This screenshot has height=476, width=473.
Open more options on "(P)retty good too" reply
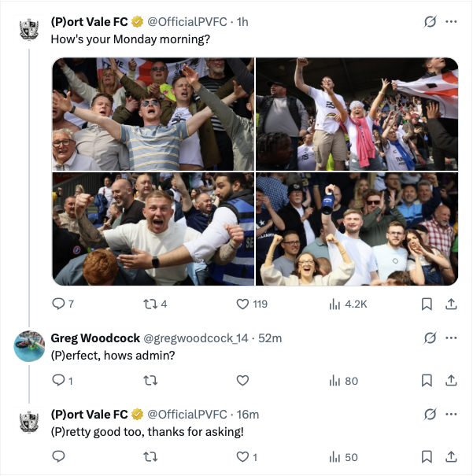[451, 414]
